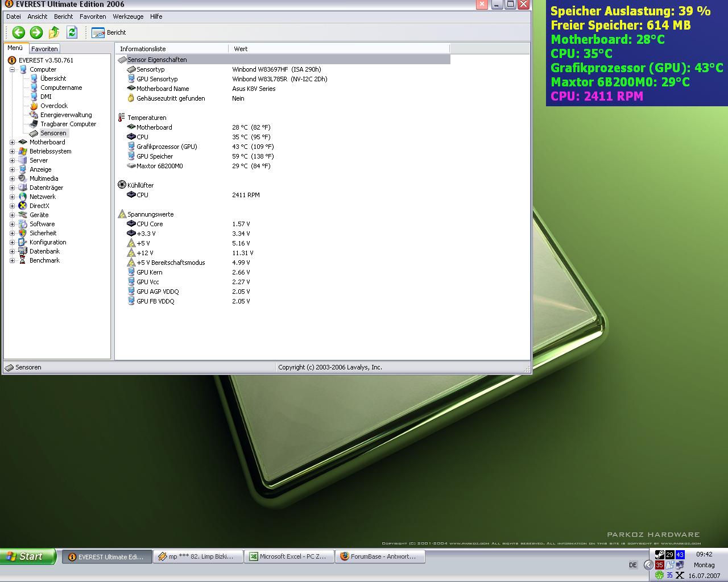The image size is (728, 582).
Task: Expand the DirectX tree node
Action: [x=12, y=206]
